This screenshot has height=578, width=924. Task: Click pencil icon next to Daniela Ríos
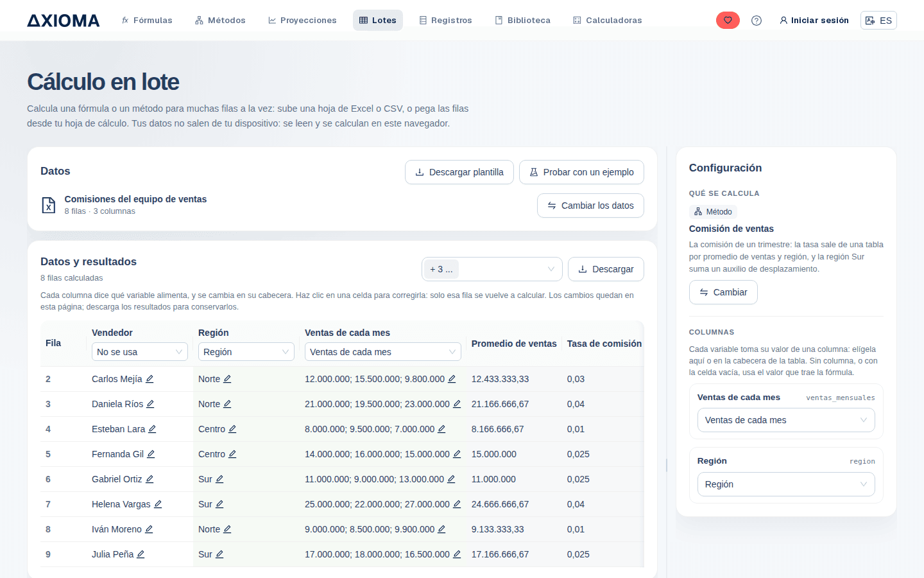click(x=150, y=404)
